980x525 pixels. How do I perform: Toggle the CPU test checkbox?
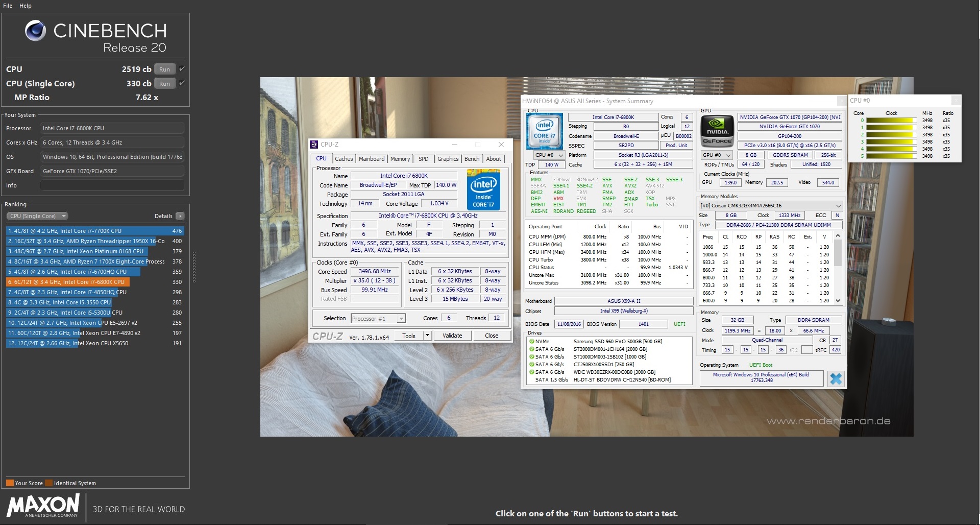[x=182, y=69]
